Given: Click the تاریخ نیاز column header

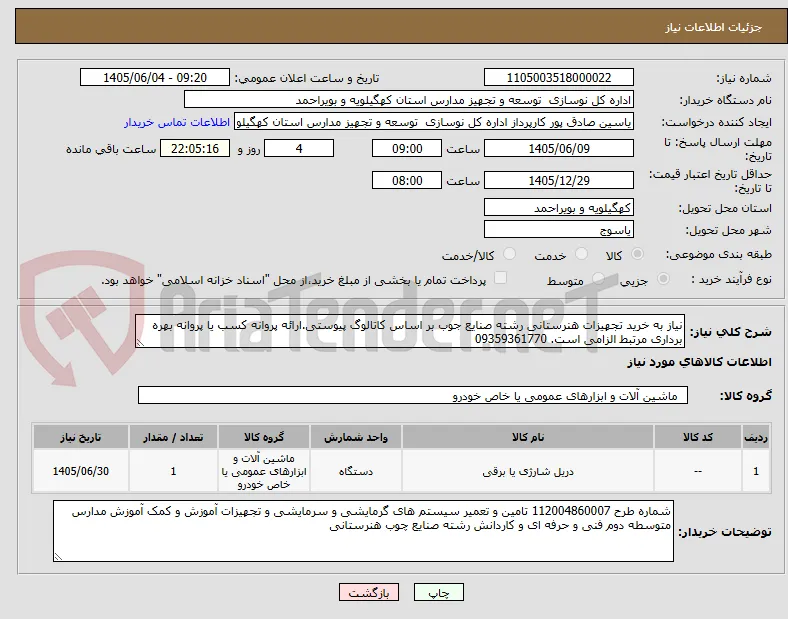Looking at the screenshot, I should tap(81, 437).
